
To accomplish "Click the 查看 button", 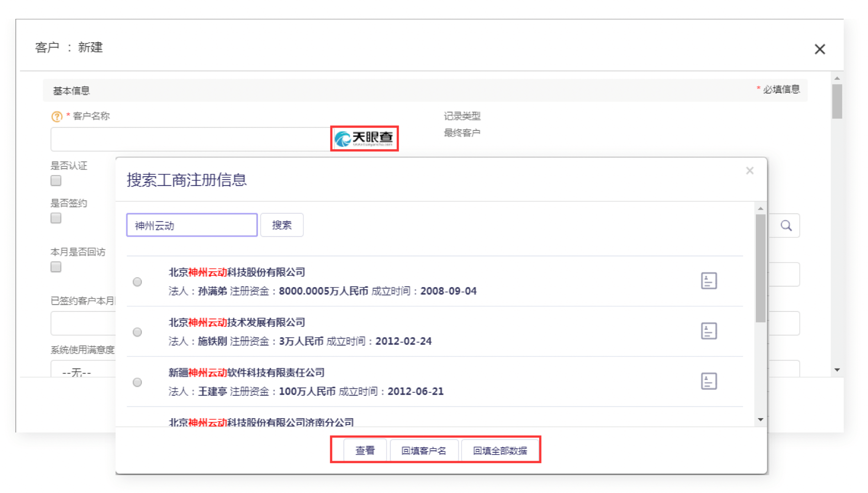I will [365, 450].
